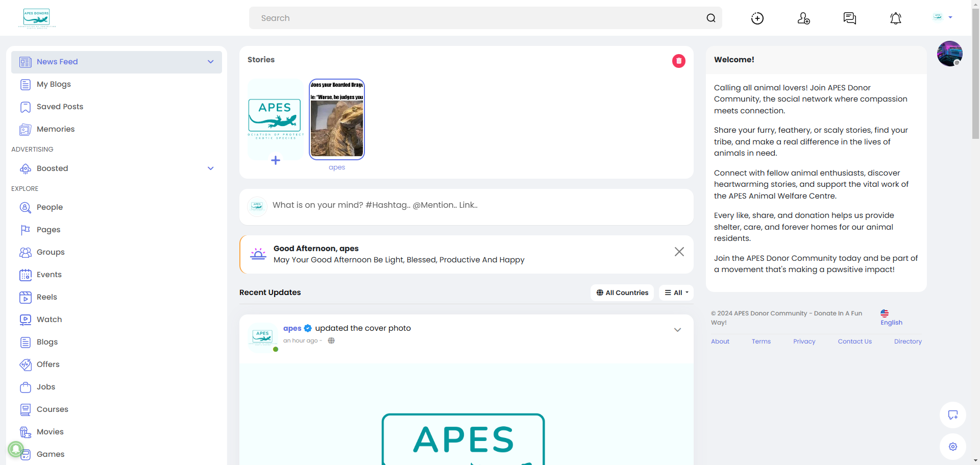Click the Offers tag icon
Screen dimensions: 980x465
[x=26, y=364]
